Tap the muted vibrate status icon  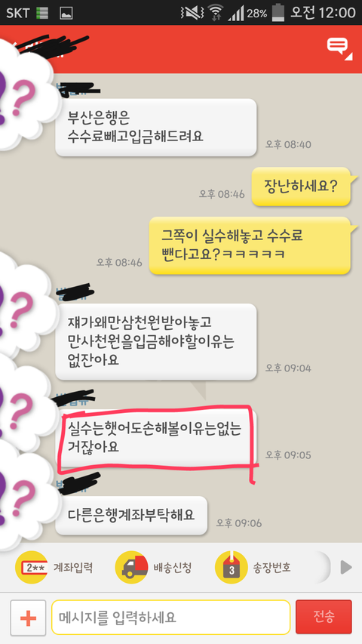click(192, 13)
